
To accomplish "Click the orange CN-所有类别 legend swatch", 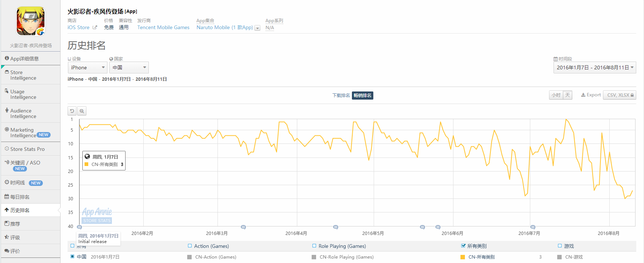I will pyautogui.click(x=463, y=257).
